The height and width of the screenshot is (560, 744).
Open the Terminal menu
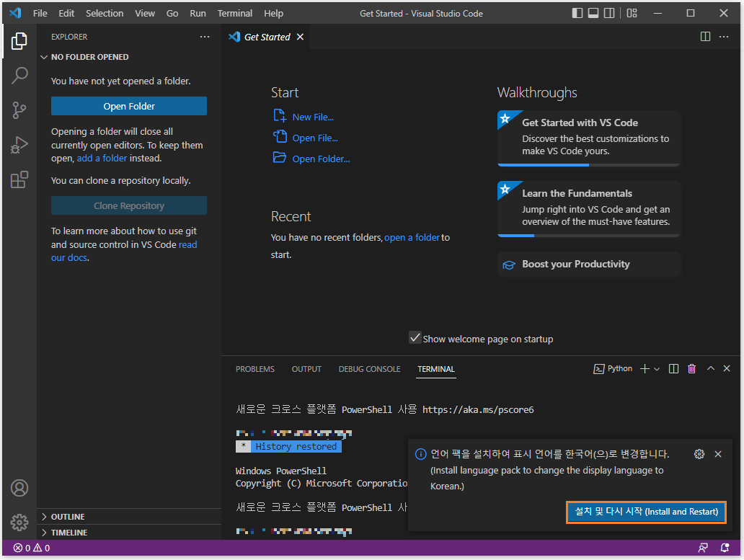pyautogui.click(x=235, y=13)
